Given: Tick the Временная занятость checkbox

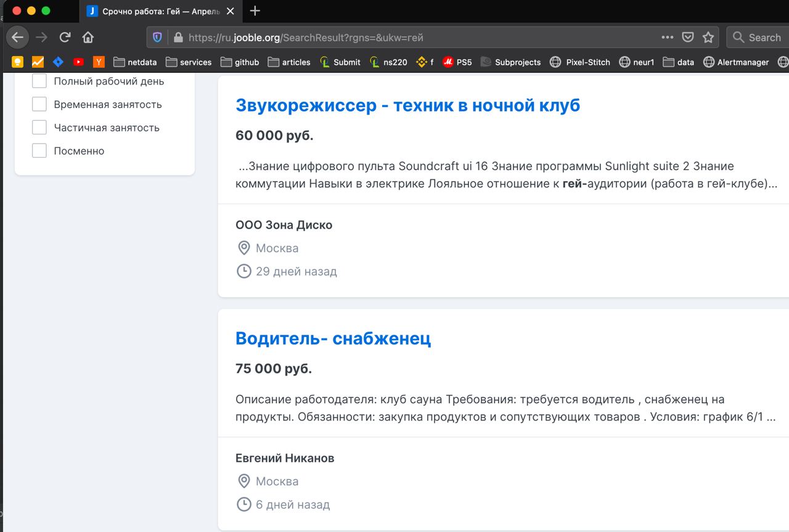Looking at the screenshot, I should pyautogui.click(x=39, y=105).
